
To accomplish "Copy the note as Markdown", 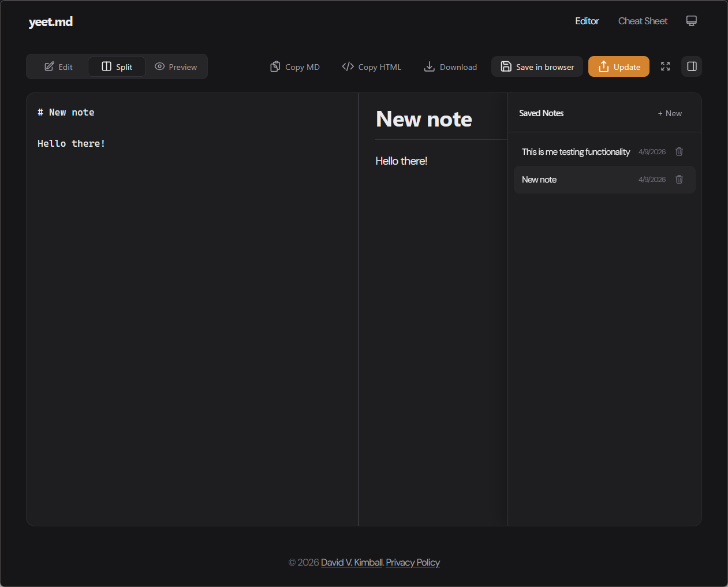I will tap(294, 67).
